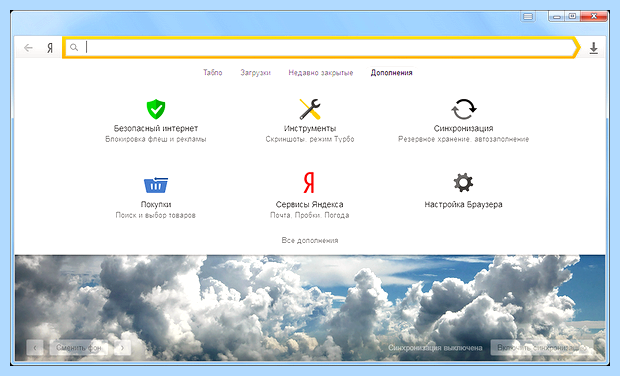Open the Все дополнения link
The width and height of the screenshot is (620, 376).
coord(310,240)
